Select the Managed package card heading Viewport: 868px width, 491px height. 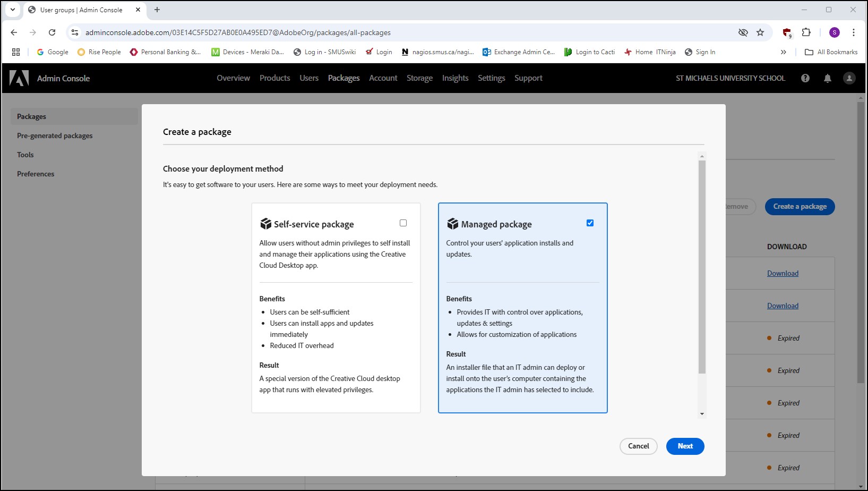click(x=496, y=224)
